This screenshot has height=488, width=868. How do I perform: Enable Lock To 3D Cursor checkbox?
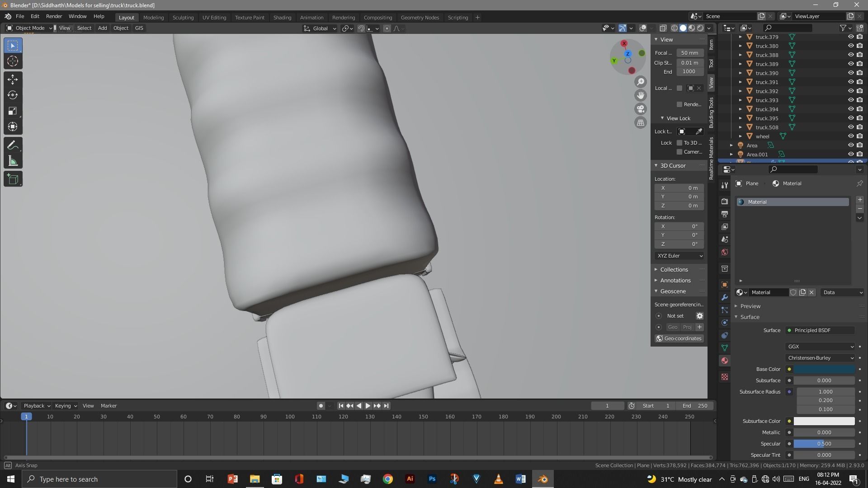(x=679, y=143)
